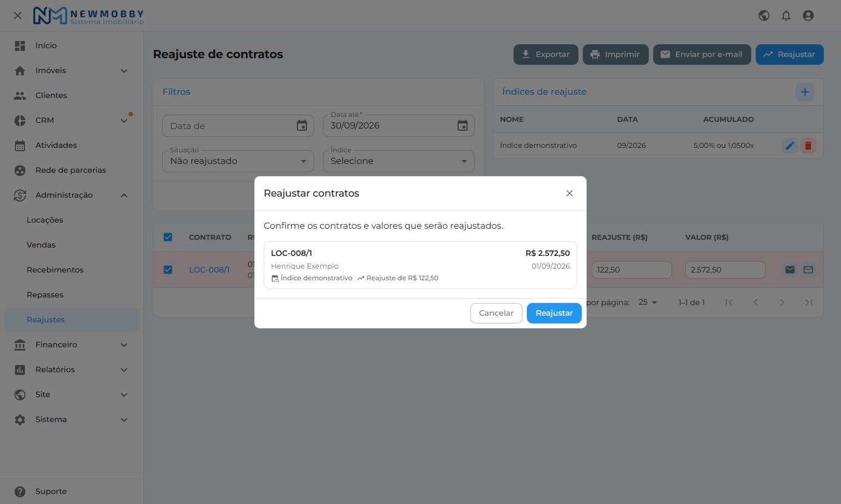The width and height of the screenshot is (841, 504).
Task: Open user account avatar menu
Action: click(x=808, y=16)
